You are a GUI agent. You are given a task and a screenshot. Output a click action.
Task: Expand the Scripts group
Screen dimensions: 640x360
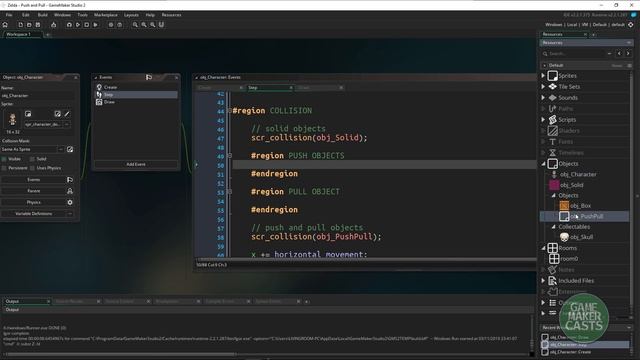543,120
